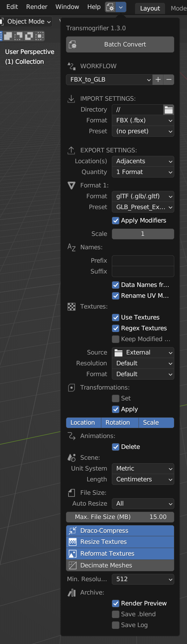Click the Batch Convert button
This screenshot has height=644, width=187.
pyautogui.click(x=120, y=44)
